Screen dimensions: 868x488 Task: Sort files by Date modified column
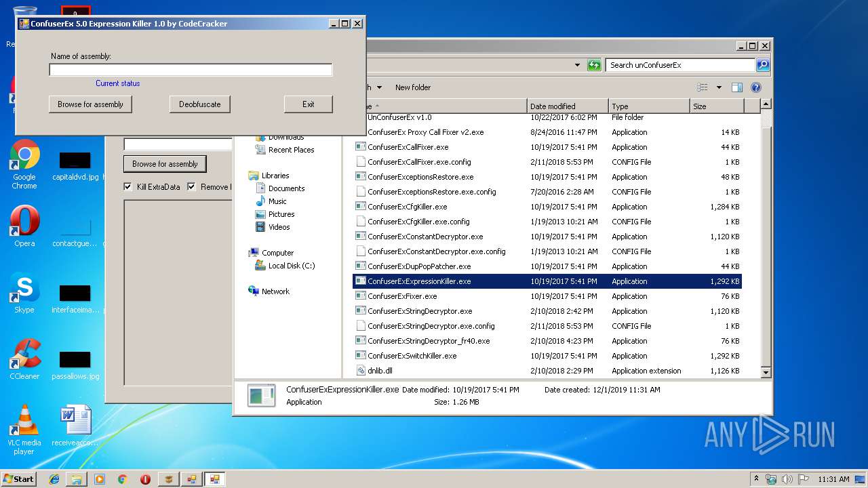(x=567, y=106)
